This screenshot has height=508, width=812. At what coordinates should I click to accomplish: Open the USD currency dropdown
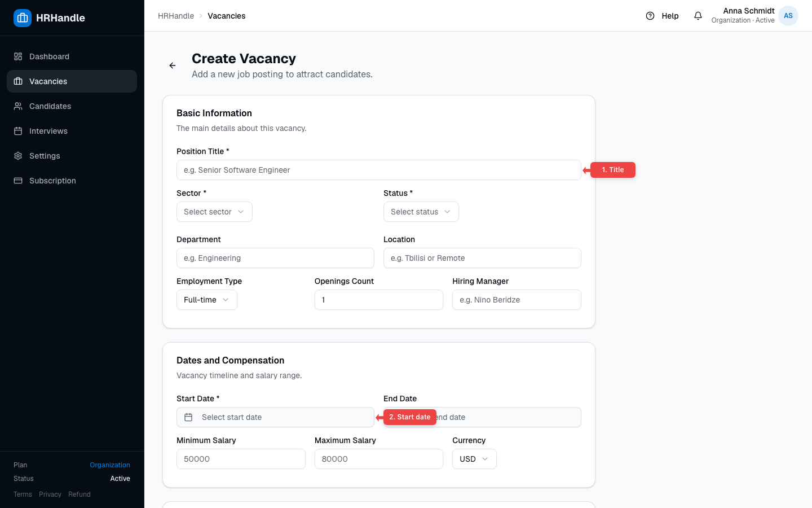(x=474, y=459)
